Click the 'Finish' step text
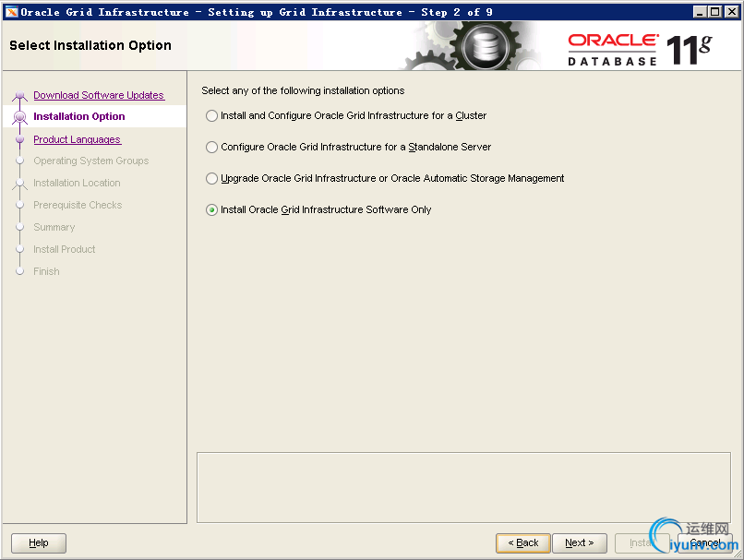Viewport: 744px width, 560px height. click(x=46, y=272)
